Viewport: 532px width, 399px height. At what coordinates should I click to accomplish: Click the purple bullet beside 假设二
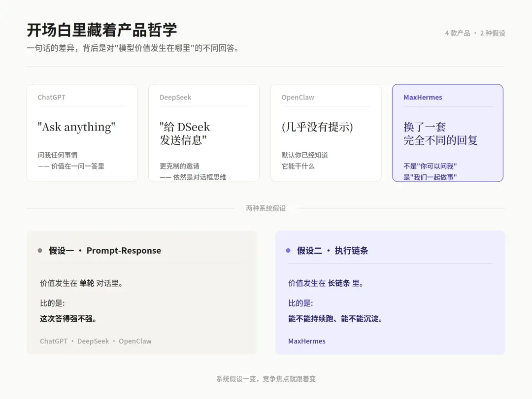coord(288,251)
